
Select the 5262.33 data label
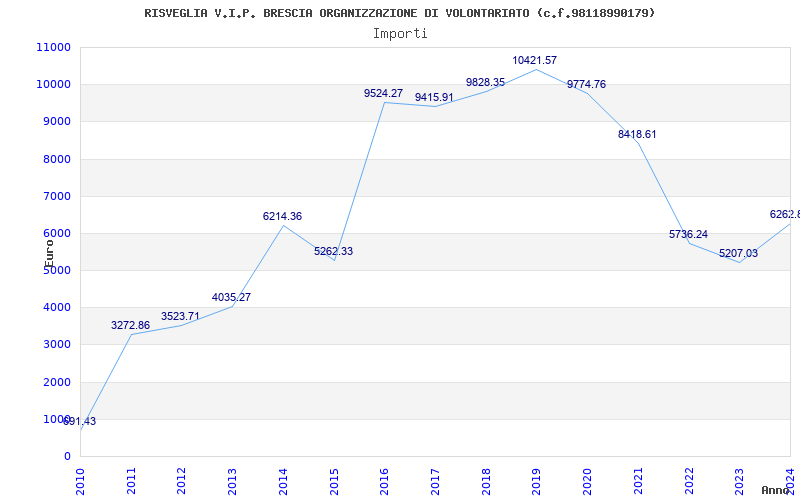(x=333, y=251)
